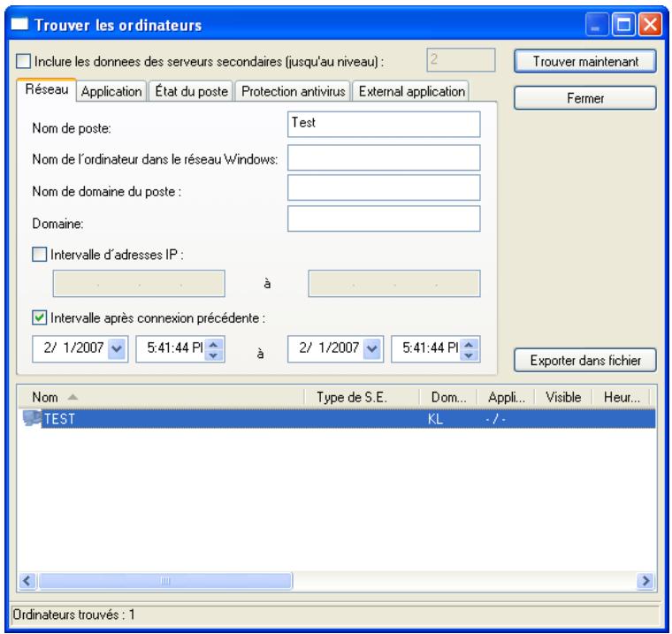Click the Appli... column header
The image size is (672, 634).
point(506,397)
